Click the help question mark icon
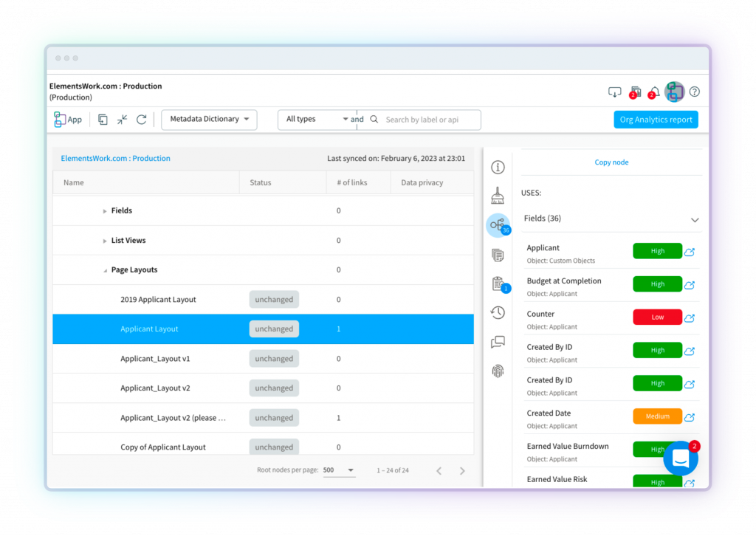Image resolution: width=756 pixels, height=536 pixels. [694, 92]
